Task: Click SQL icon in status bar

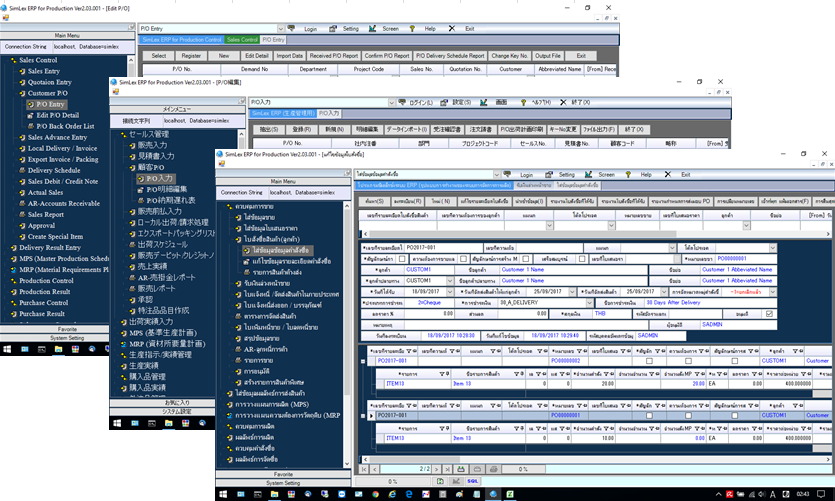Action: click(x=472, y=481)
